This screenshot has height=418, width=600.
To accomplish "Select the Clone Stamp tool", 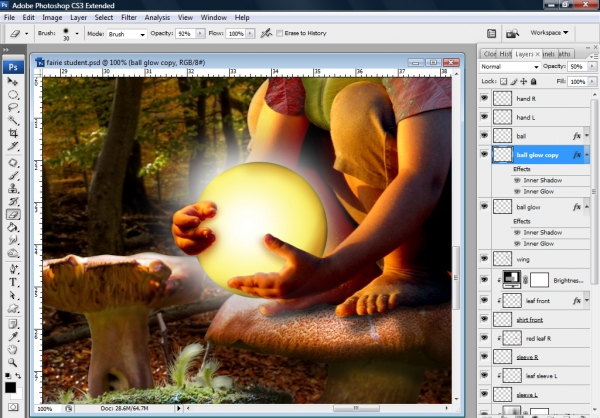I will point(13,189).
